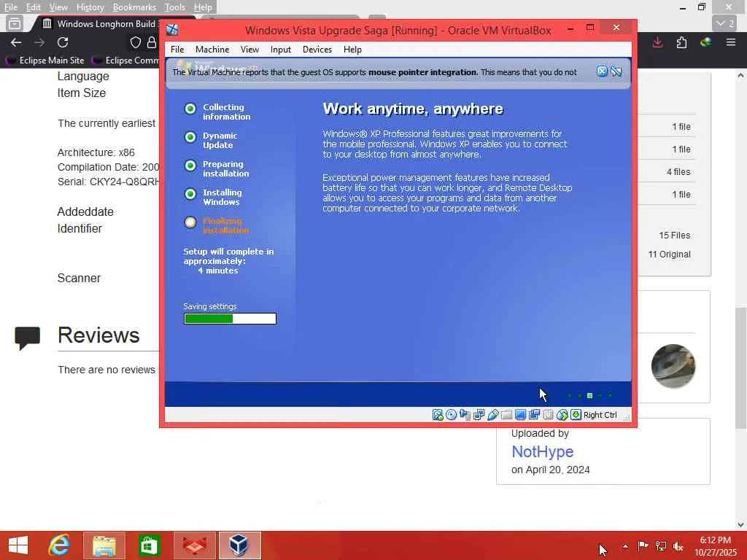Open the browser History menu
The height and width of the screenshot is (560, 747).
(x=90, y=7)
